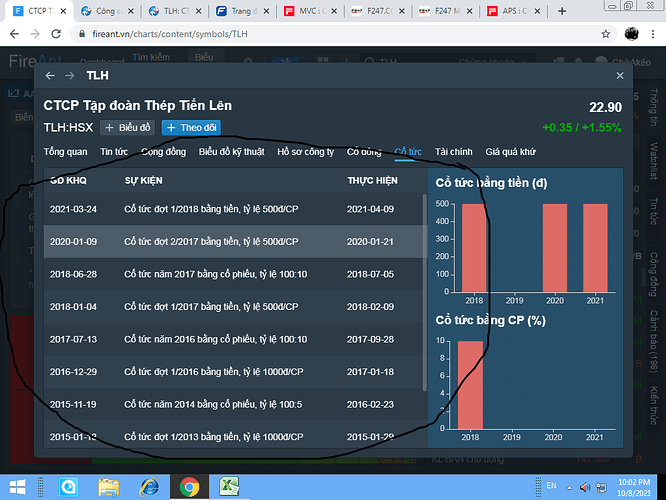
Task: Switch to the APS browser tab
Action: [514, 11]
